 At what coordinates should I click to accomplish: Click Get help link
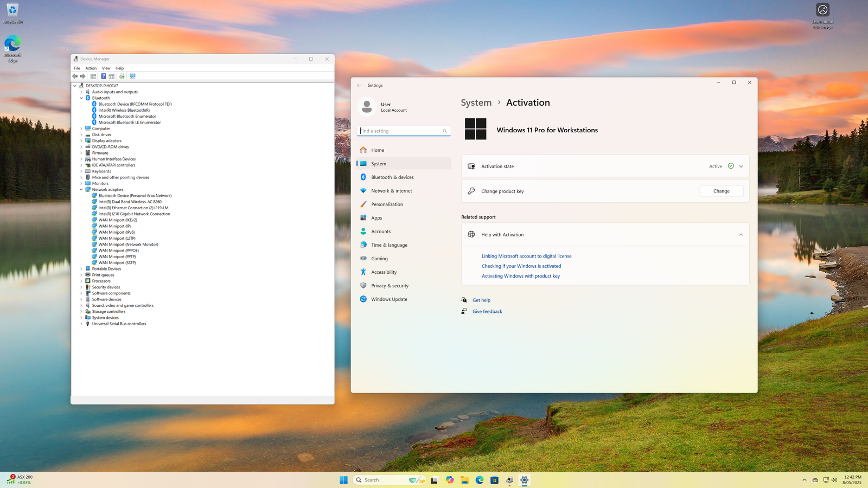pyautogui.click(x=481, y=300)
